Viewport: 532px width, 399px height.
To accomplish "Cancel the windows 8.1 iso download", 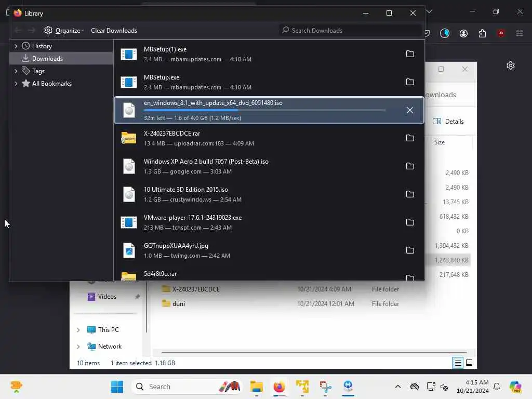I will [x=410, y=110].
